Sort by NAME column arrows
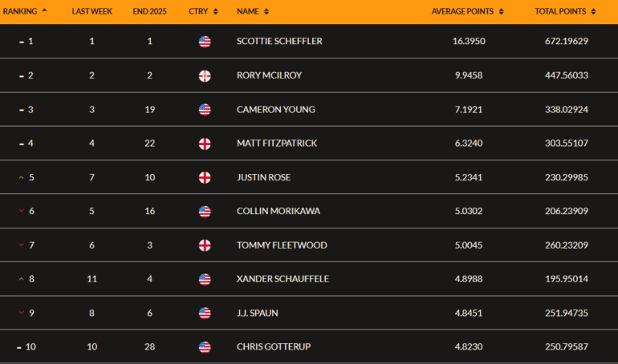 click(266, 11)
